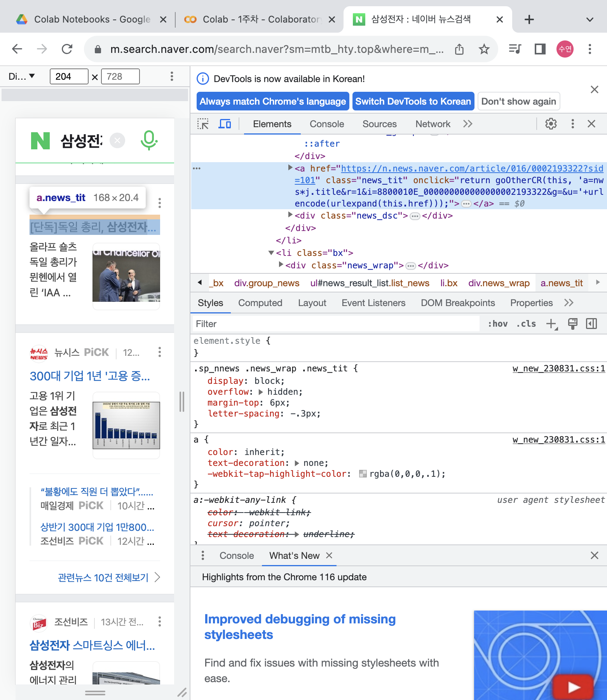Focus the styles Filter input
Screen dimensions: 607x700
click(336, 324)
